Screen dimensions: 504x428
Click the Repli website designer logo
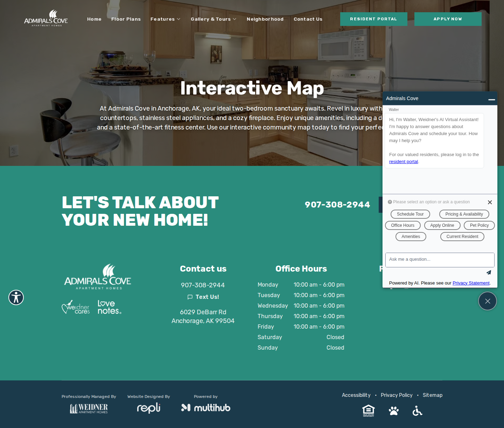[x=148, y=408]
